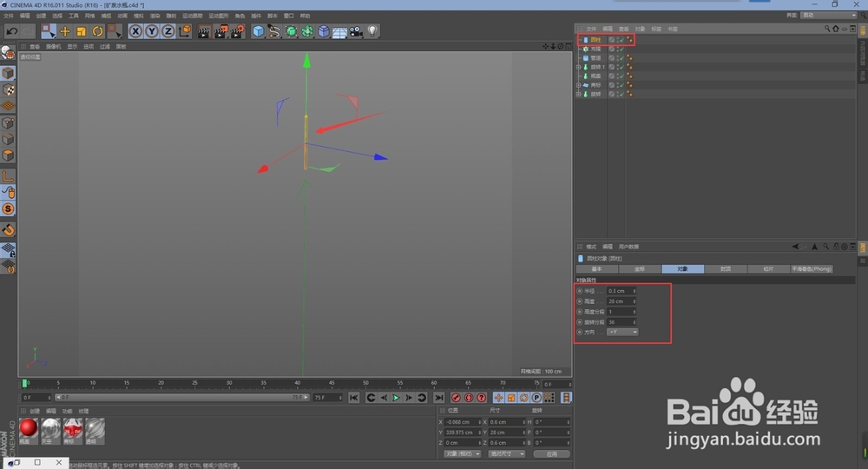Toggle X axis lock
868x469 pixels.
(135, 31)
